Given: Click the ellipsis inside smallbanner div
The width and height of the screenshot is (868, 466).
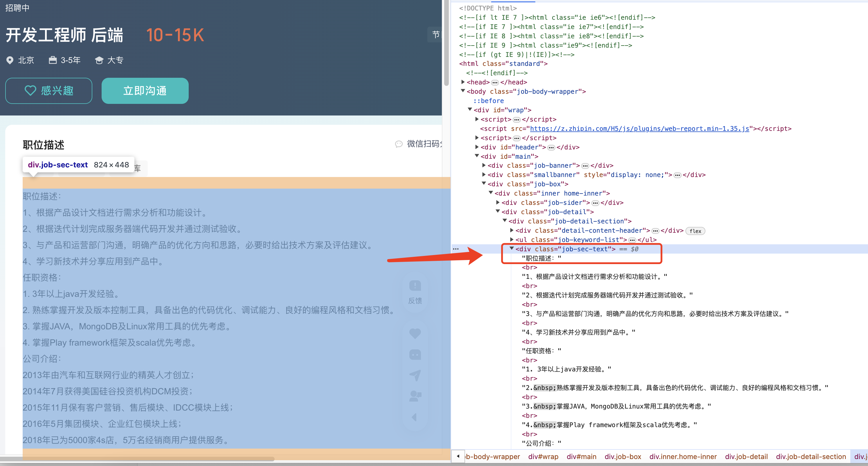Looking at the screenshot, I should click(x=677, y=176).
